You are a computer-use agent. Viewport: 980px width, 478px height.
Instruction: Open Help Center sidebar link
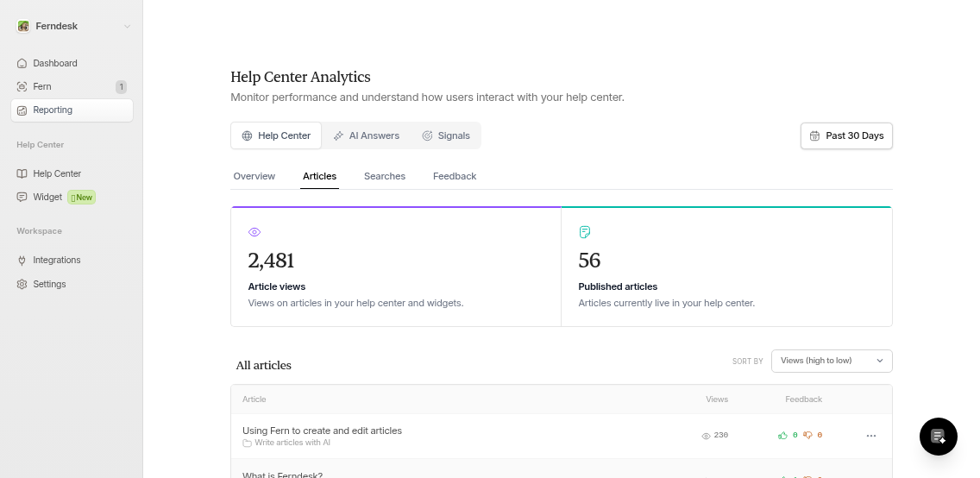pos(72,173)
